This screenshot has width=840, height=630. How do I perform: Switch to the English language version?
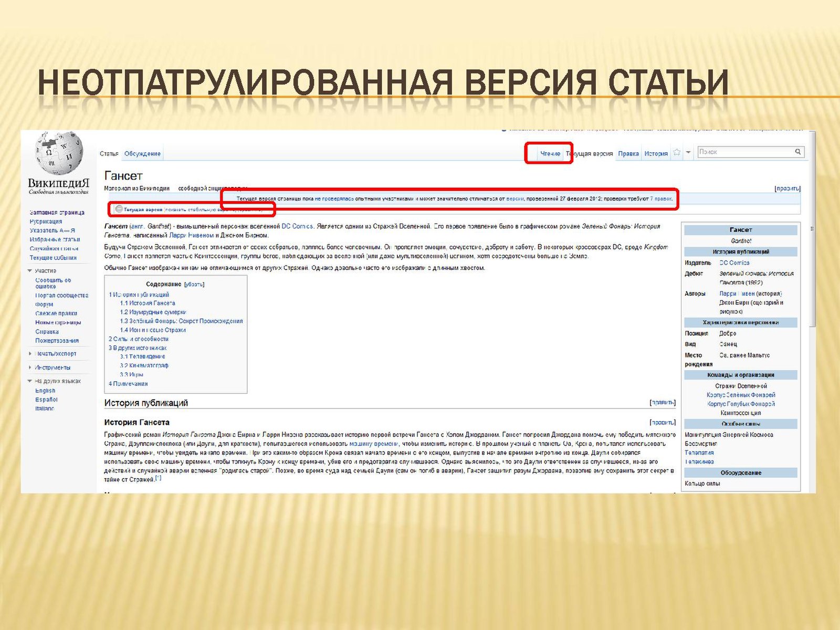coord(45,391)
